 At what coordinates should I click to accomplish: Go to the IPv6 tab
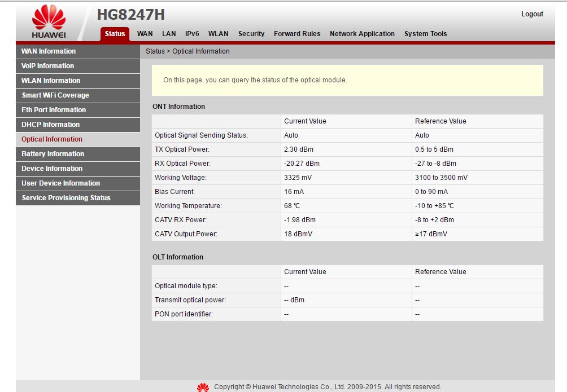pos(192,34)
